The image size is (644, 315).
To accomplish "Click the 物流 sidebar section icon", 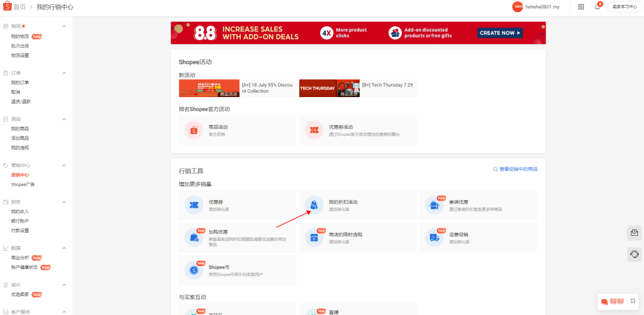I will pos(6,26).
